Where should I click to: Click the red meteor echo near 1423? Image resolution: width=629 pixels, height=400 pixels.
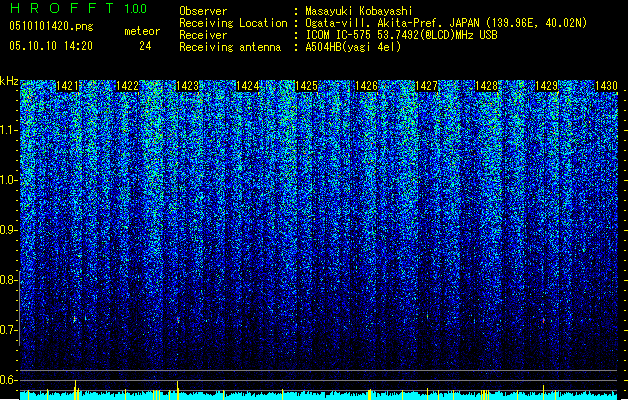point(178,319)
